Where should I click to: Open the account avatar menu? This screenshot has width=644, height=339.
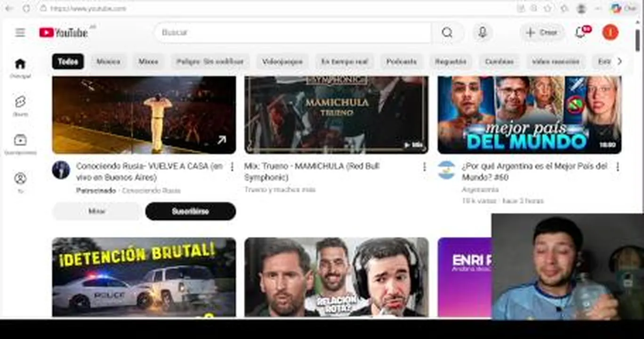610,32
